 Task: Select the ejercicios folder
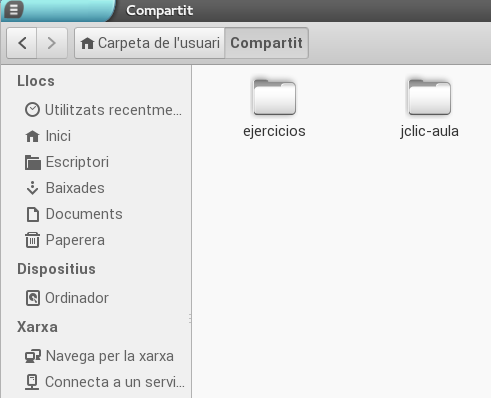274,109
